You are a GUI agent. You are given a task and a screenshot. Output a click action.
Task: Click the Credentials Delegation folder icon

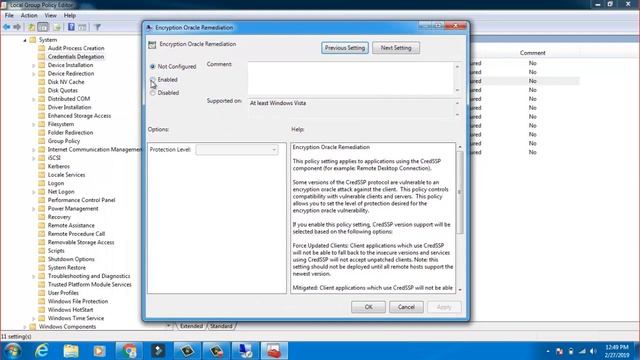[42, 57]
